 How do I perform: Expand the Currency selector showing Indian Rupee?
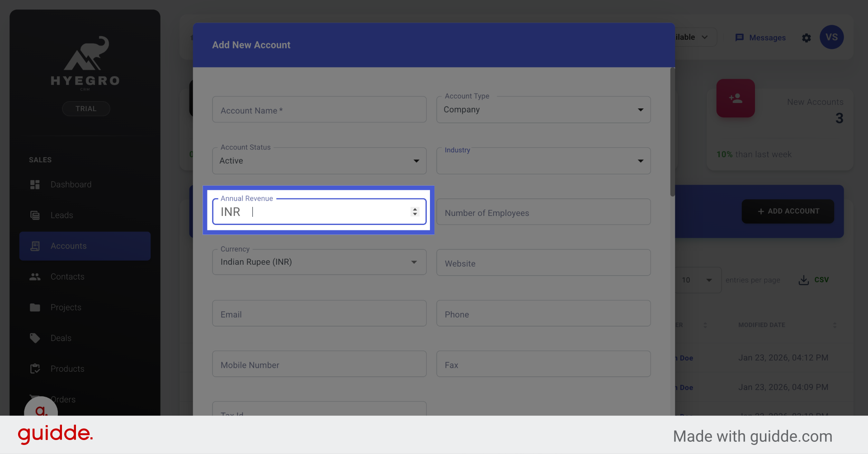click(414, 262)
